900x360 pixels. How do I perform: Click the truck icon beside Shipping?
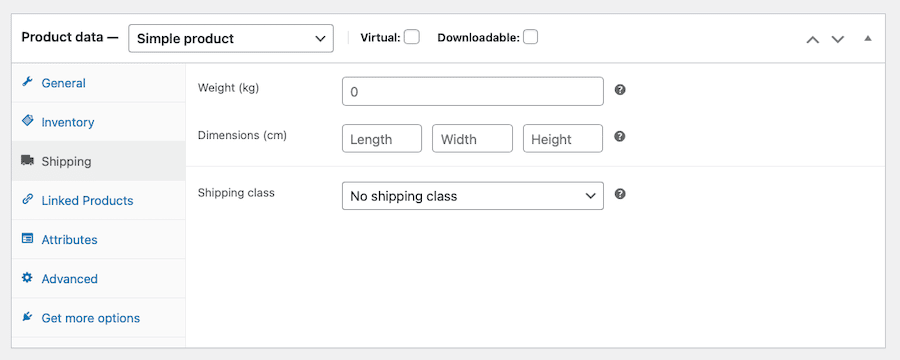click(x=27, y=160)
